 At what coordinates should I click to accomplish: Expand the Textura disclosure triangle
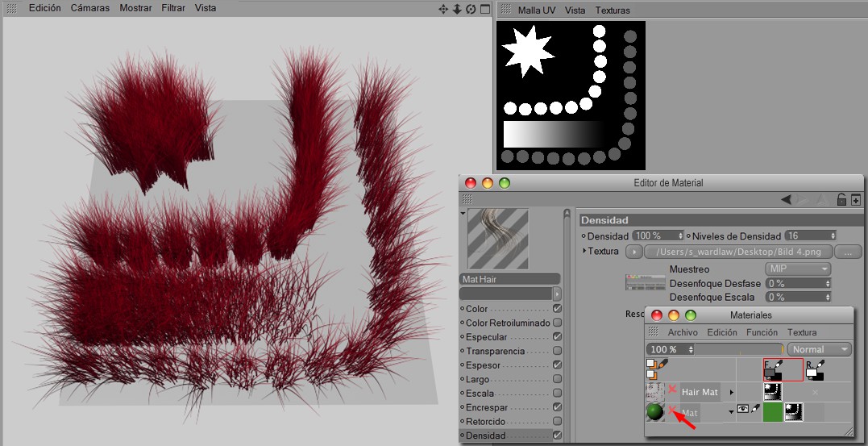(x=584, y=252)
